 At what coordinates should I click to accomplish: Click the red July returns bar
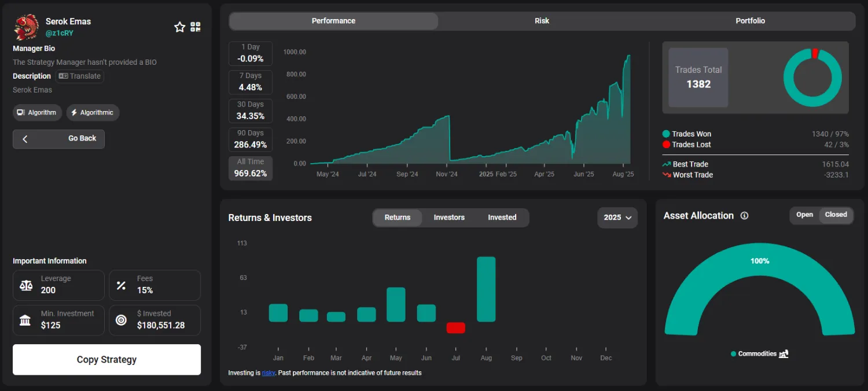point(456,328)
